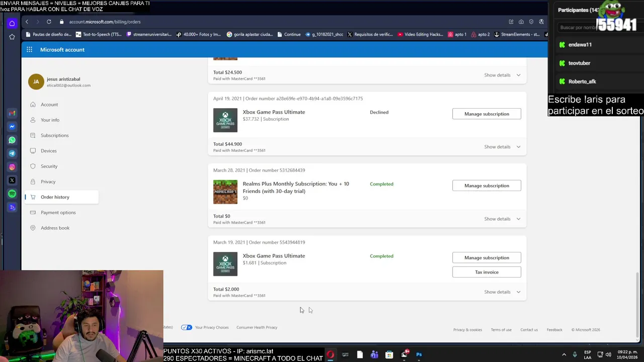Open Instagram in the browser sidebar
The height and width of the screenshot is (362, 644).
(12, 167)
